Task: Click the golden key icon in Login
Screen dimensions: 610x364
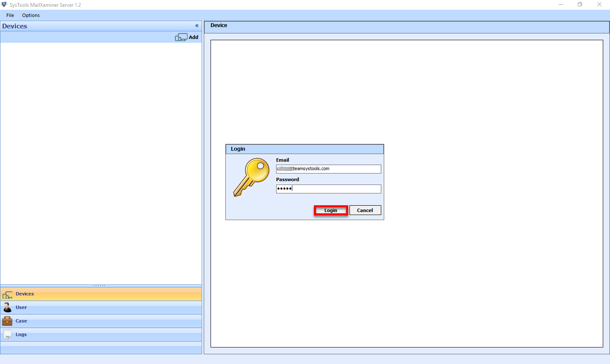Action: pyautogui.click(x=252, y=177)
